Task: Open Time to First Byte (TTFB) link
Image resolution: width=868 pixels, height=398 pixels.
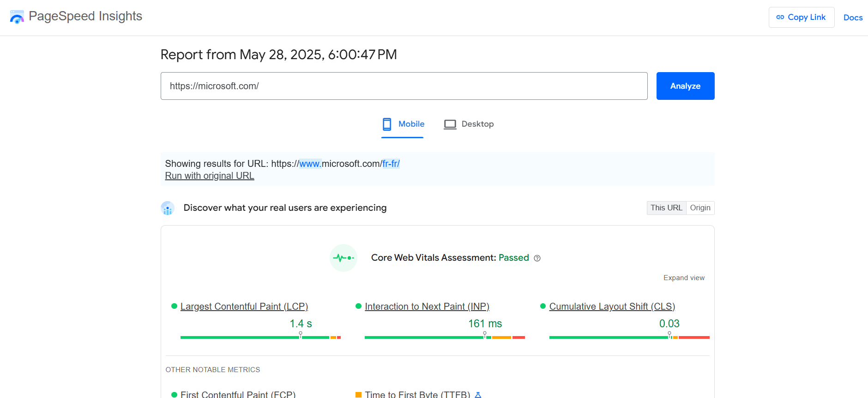Action: [417, 394]
